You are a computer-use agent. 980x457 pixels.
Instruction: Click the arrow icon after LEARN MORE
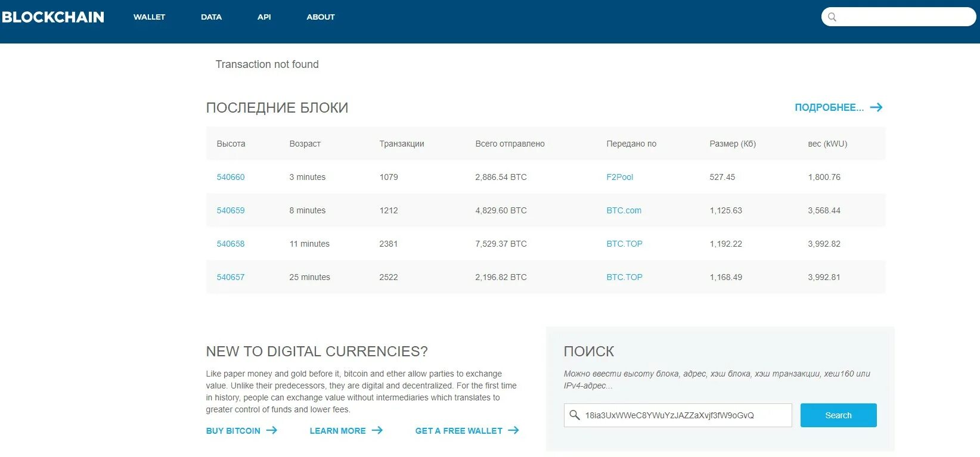click(x=377, y=430)
